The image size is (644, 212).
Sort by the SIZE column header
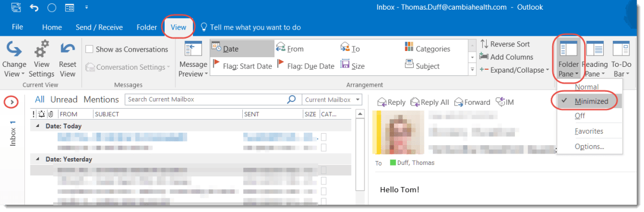point(311,114)
